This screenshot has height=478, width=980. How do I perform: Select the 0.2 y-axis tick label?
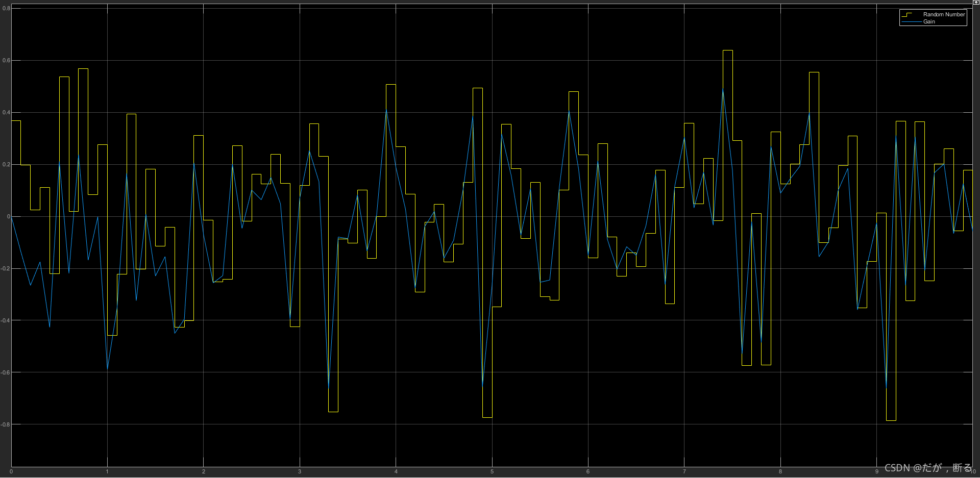pos(6,164)
